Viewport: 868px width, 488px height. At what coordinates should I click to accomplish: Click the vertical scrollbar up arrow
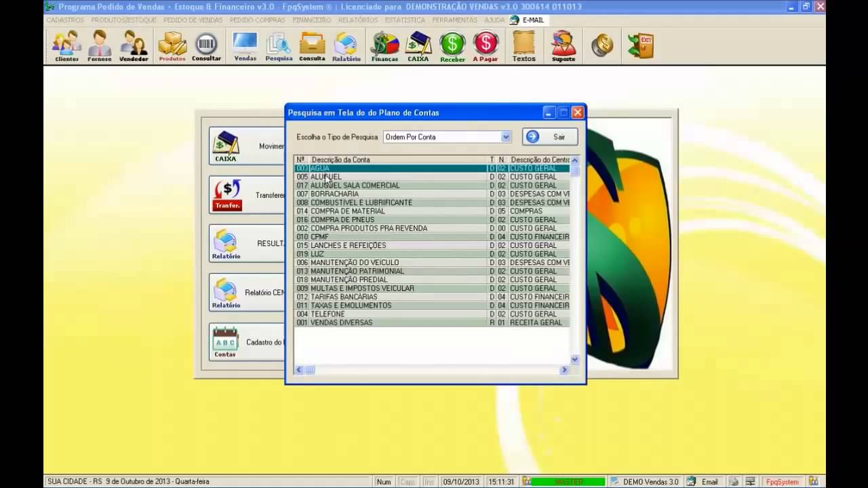point(575,161)
